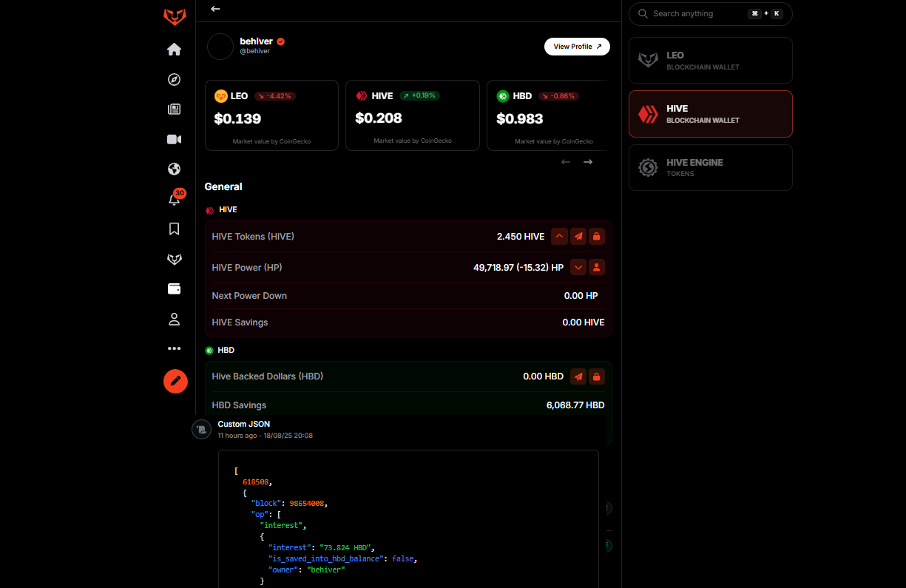
Task: Click the LEO -4.42% change badge
Action: (275, 96)
